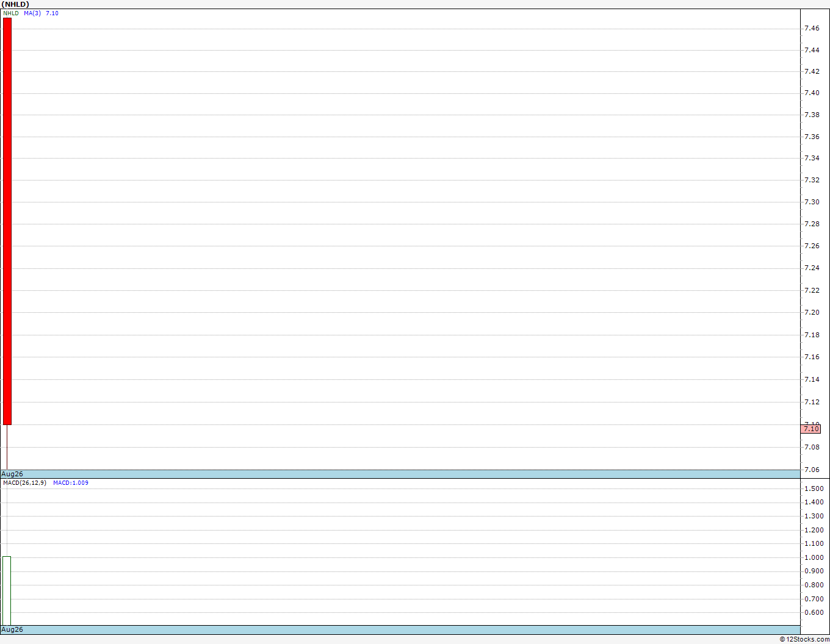Select the NHLD ticker legend label
Image resolution: width=830 pixels, height=644 pixels.
click(11, 13)
